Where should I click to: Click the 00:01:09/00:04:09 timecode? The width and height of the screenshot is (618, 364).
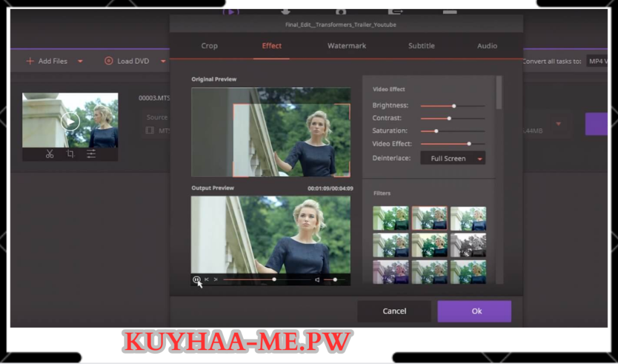[330, 188]
